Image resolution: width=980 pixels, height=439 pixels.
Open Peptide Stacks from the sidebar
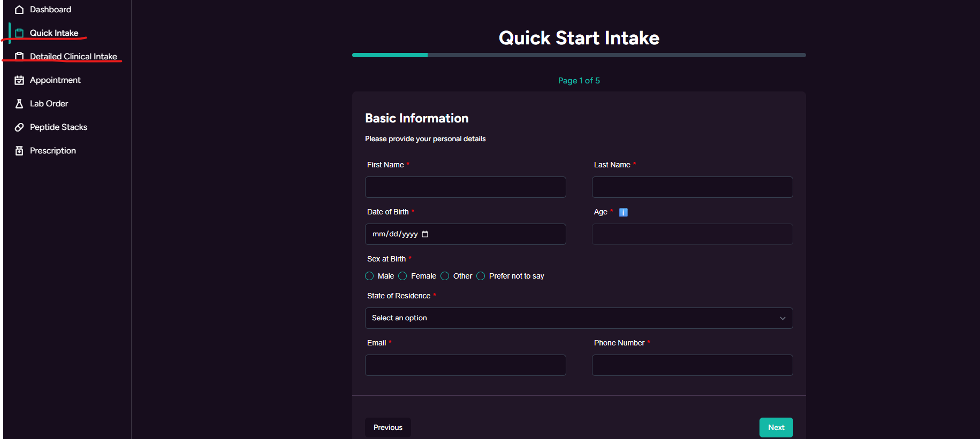[58, 127]
